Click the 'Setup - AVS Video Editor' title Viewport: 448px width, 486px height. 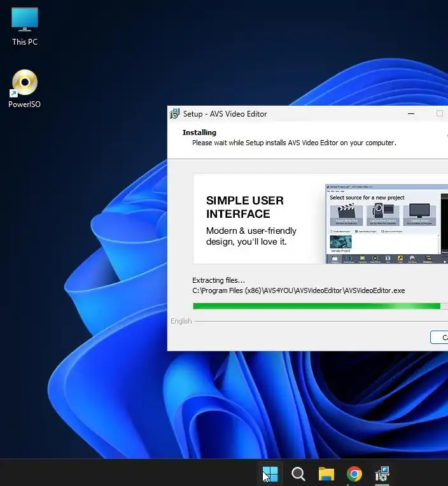pyautogui.click(x=225, y=114)
